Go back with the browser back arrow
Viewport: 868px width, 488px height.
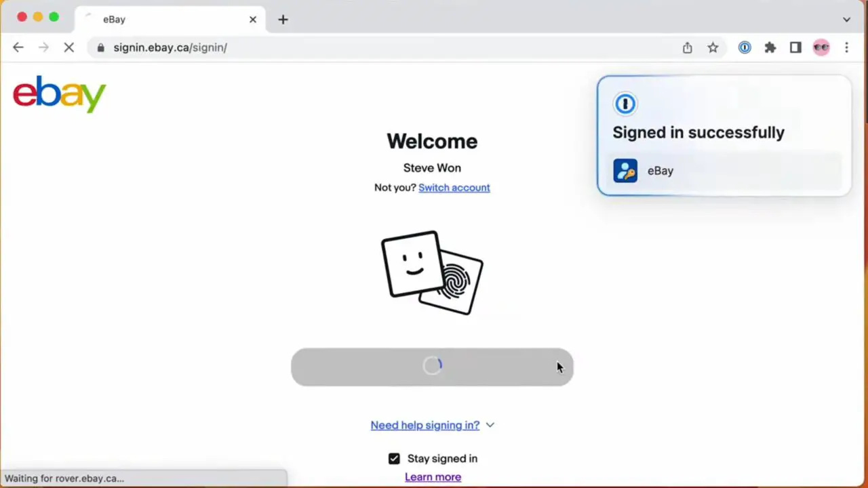[18, 47]
